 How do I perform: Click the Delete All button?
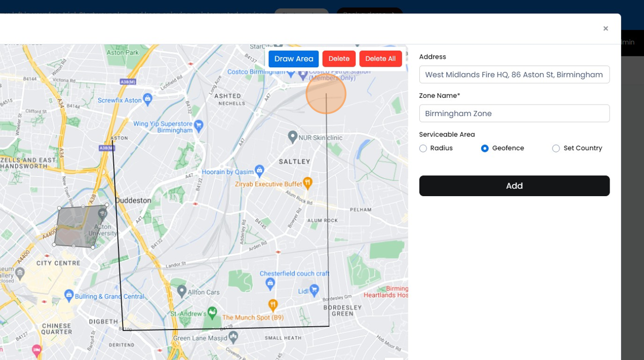(381, 59)
